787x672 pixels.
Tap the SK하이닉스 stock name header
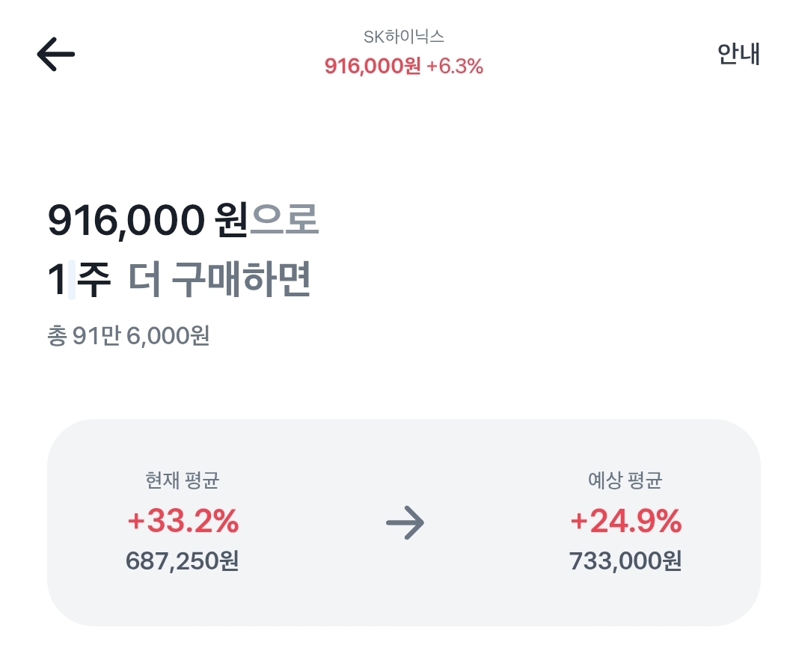click(403, 37)
